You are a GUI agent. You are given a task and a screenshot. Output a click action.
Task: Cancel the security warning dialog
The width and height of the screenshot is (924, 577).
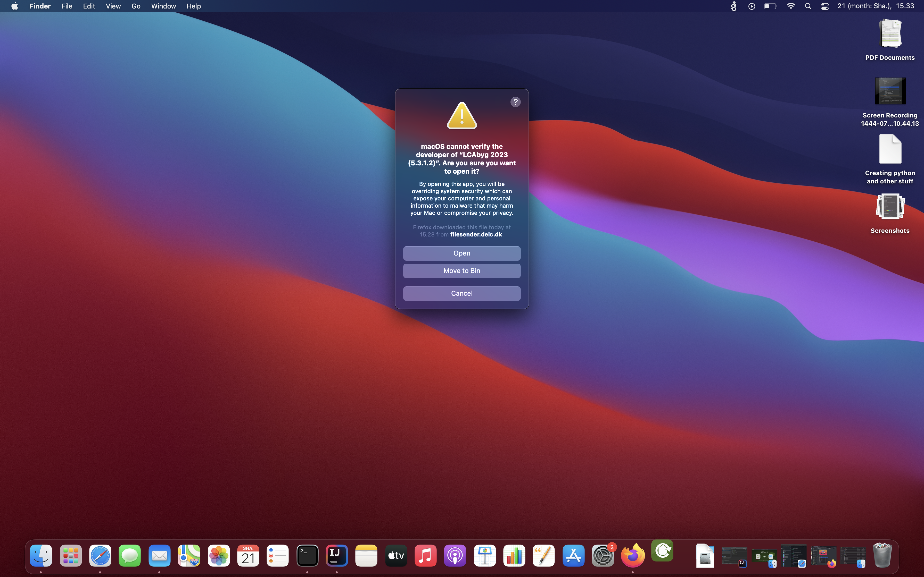coord(462,293)
